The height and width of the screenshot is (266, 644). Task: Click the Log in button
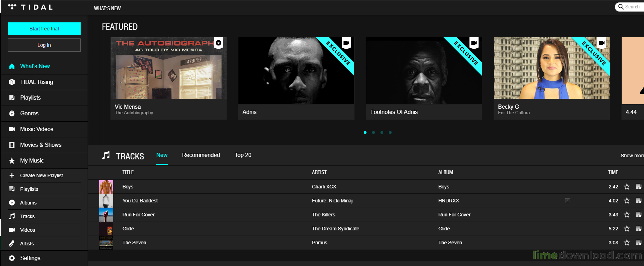coord(44,45)
